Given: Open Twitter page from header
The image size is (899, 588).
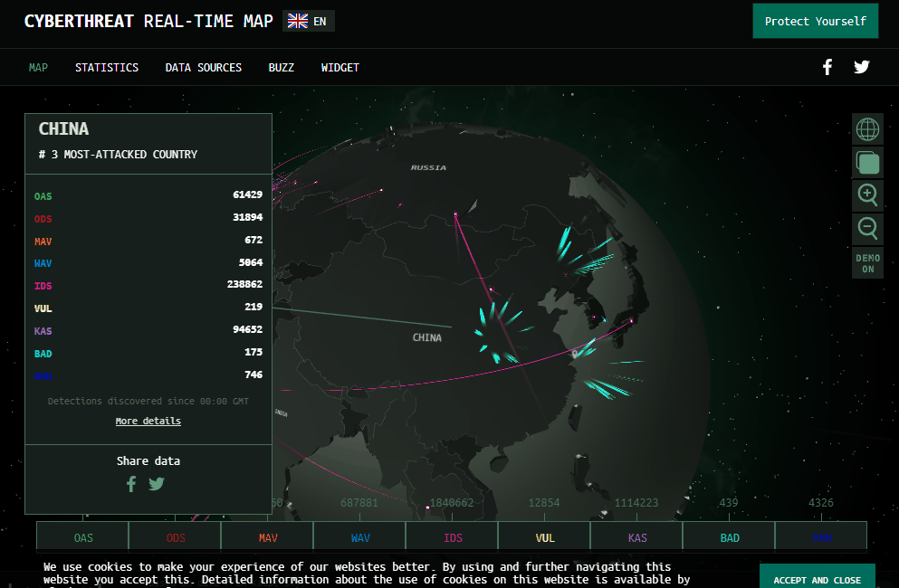Looking at the screenshot, I should point(861,67).
